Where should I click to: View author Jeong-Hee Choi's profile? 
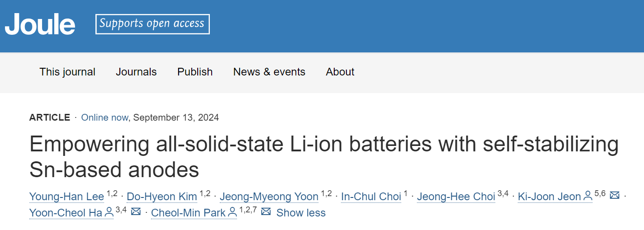(456, 197)
